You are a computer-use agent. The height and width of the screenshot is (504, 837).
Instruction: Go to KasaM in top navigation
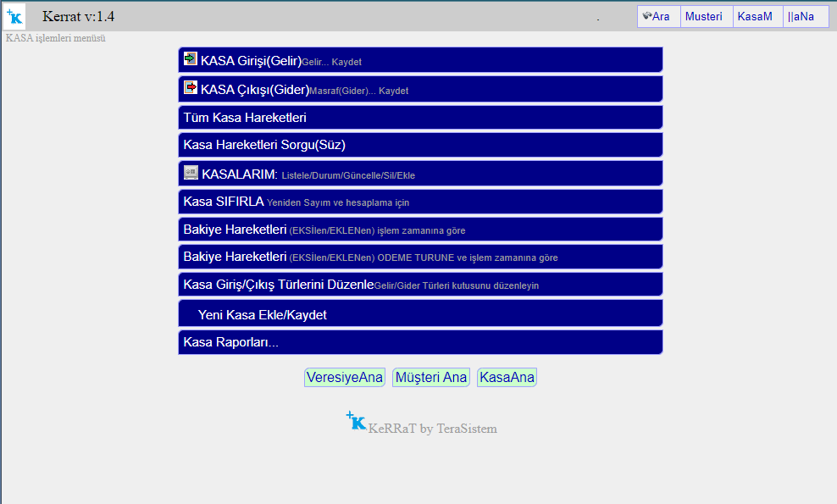[755, 16]
